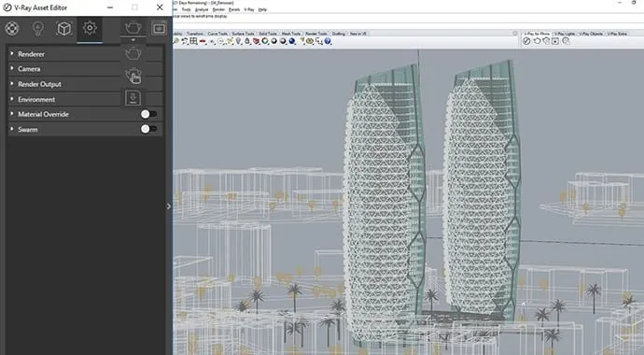The height and width of the screenshot is (355, 644).
Task: Open the Frame Buffer window icon
Action: coord(159,28)
